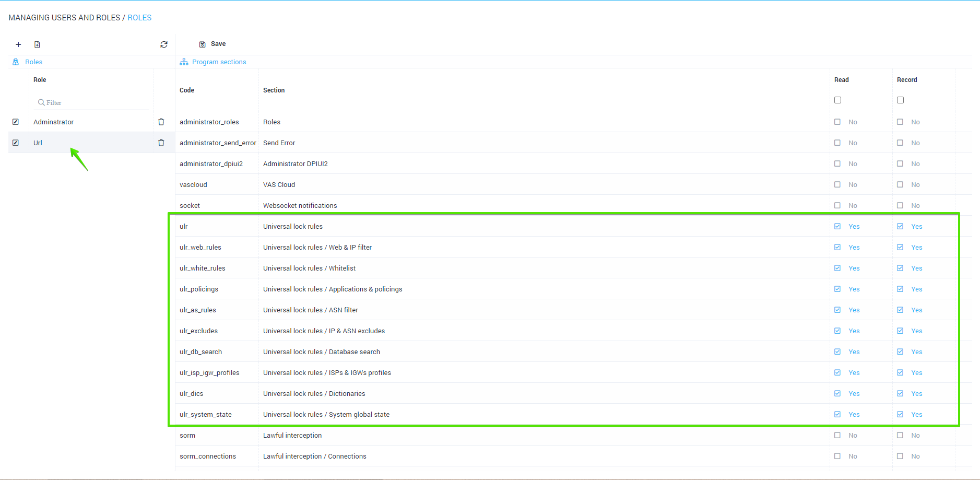980x480 pixels.
Task: Enable Record for sorm section
Action: pyautogui.click(x=900, y=435)
